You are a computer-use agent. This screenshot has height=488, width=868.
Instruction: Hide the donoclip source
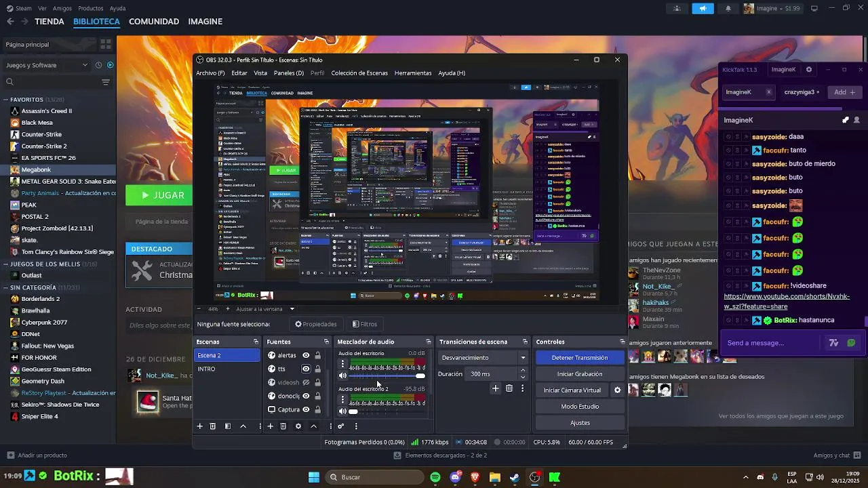(306, 396)
